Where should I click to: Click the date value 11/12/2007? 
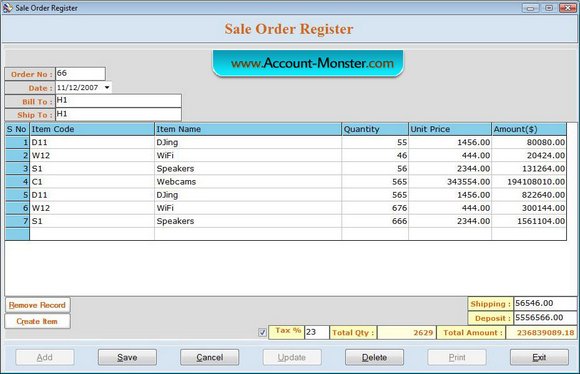click(78, 88)
